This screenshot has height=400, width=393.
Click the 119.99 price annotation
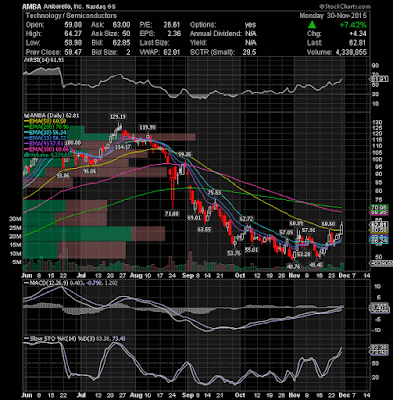[147, 127]
